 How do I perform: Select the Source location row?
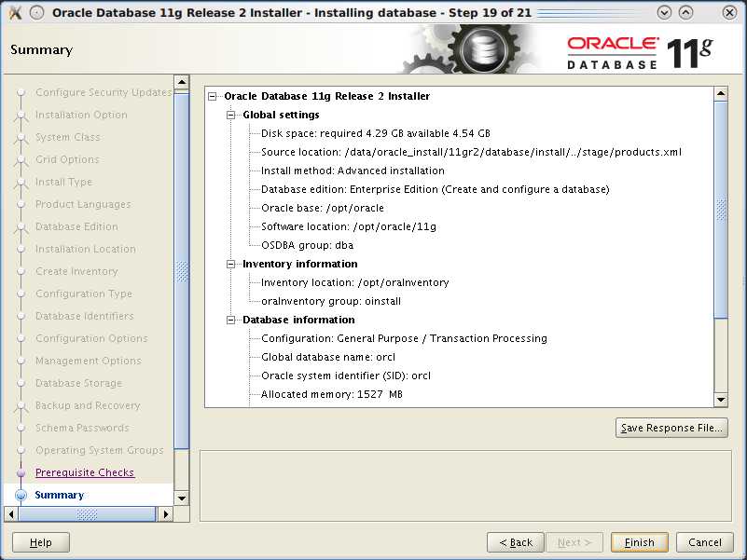pyautogui.click(x=471, y=153)
